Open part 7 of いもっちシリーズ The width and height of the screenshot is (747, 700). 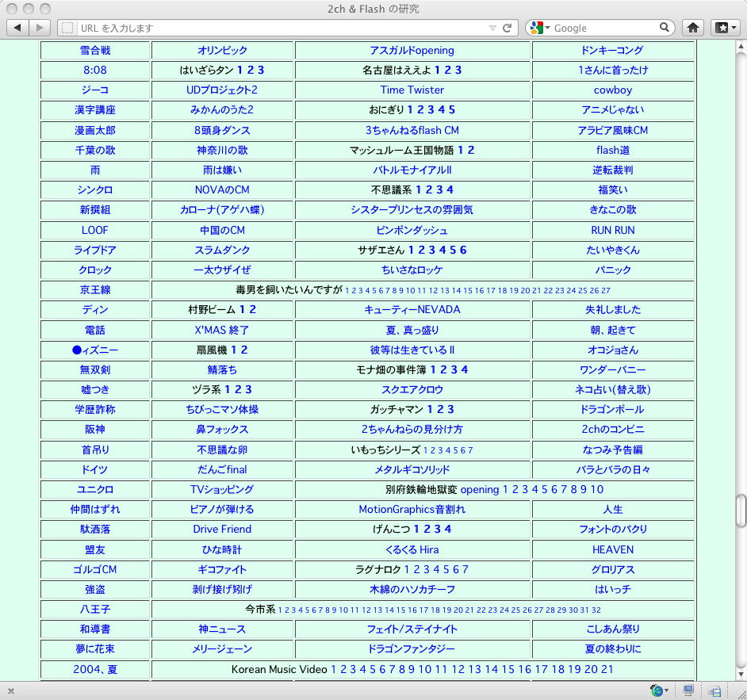[x=470, y=450]
